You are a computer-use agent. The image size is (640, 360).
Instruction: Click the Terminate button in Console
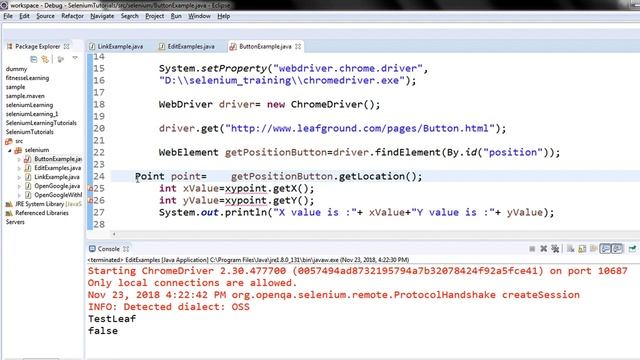[532, 249]
